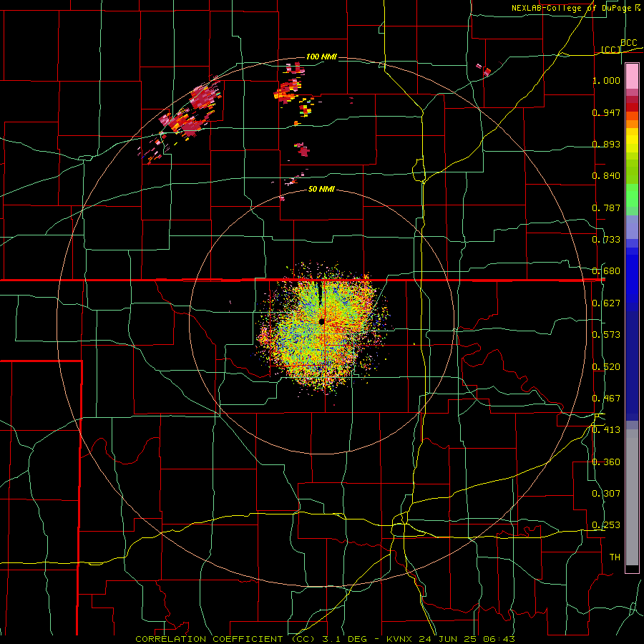644x644 pixels.
Task: Click the 06:43 timestamp in the caption
Action: point(500,639)
